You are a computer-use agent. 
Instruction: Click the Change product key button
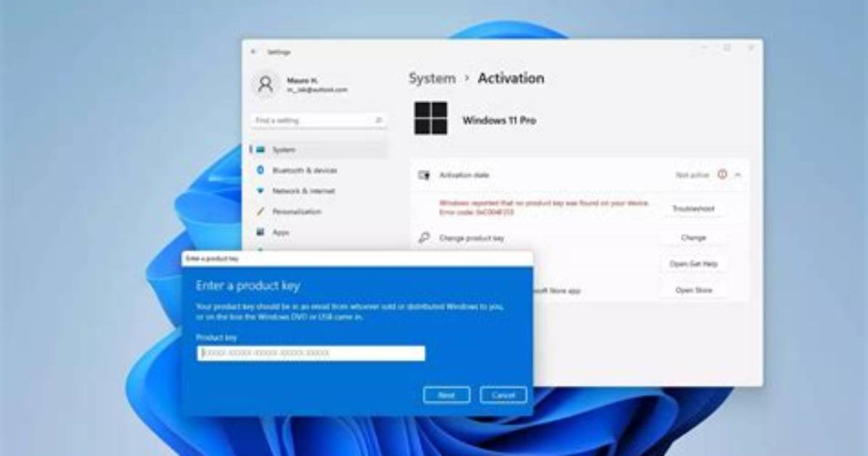[x=693, y=237]
